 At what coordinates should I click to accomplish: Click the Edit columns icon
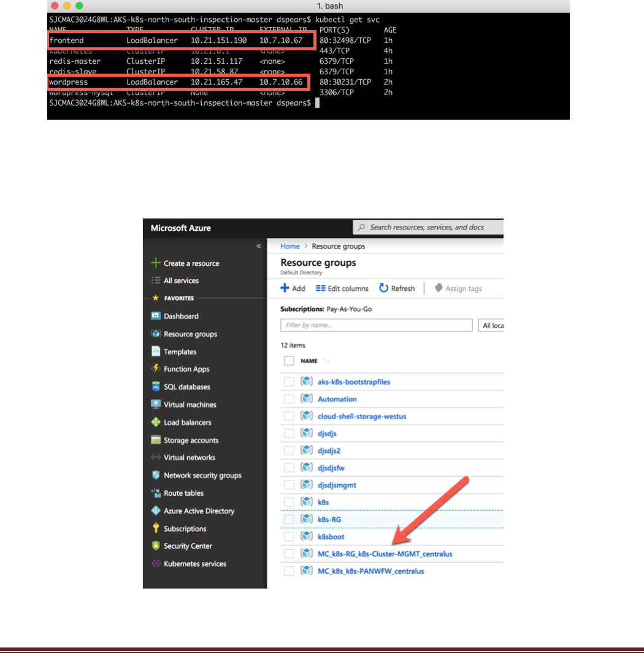321,288
